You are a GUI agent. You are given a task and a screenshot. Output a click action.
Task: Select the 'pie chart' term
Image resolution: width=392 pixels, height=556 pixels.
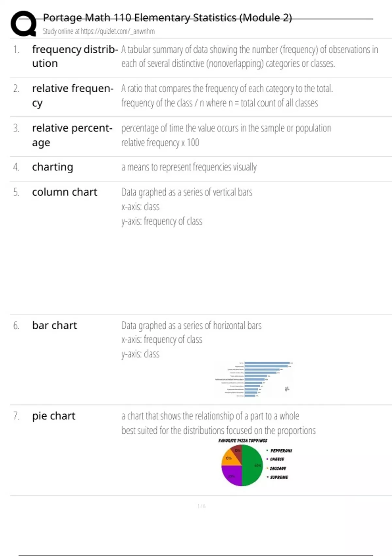pos(54,416)
